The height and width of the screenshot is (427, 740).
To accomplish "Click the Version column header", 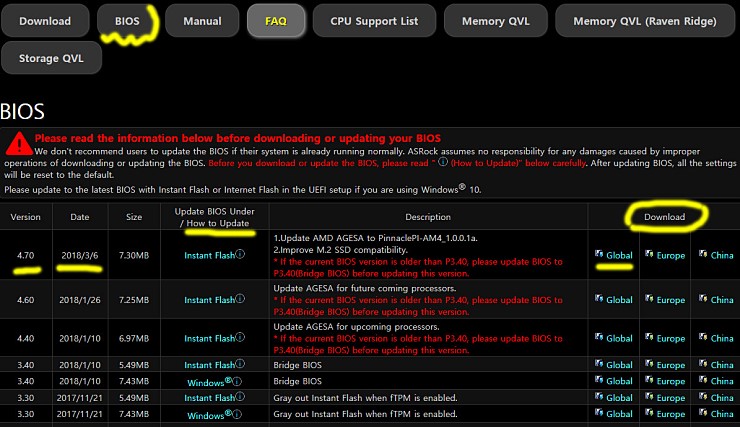I will point(25,217).
